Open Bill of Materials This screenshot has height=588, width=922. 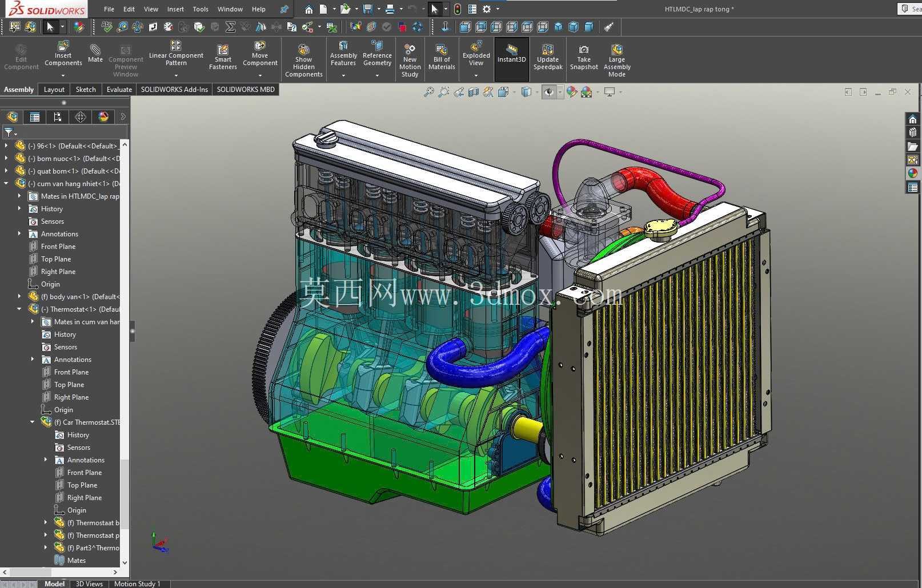[x=442, y=57]
